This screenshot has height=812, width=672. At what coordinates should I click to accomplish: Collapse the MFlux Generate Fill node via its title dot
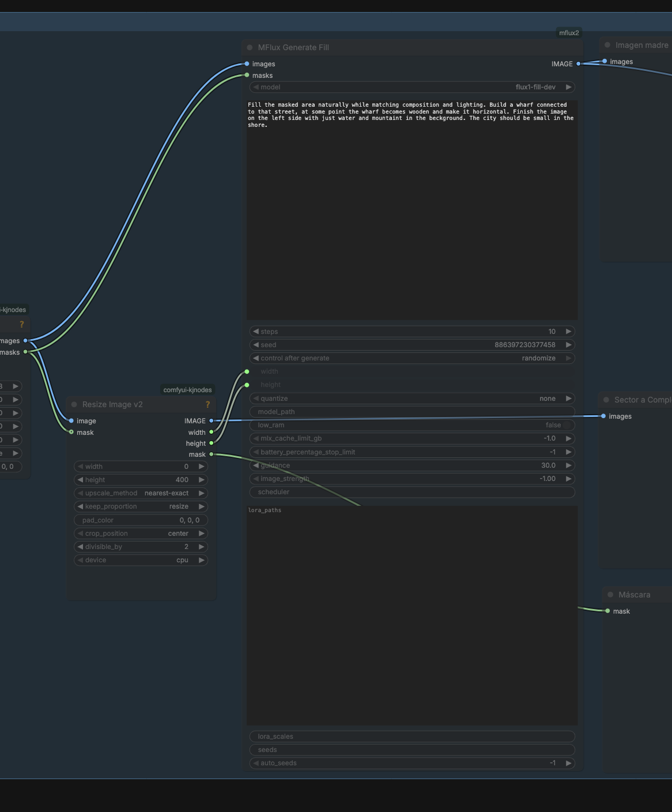point(250,47)
